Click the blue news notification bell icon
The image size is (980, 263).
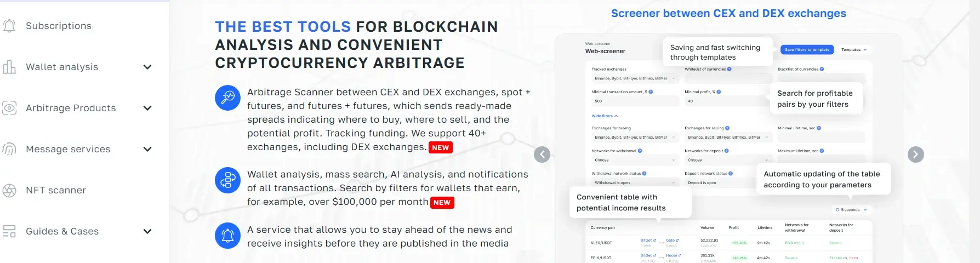227,236
